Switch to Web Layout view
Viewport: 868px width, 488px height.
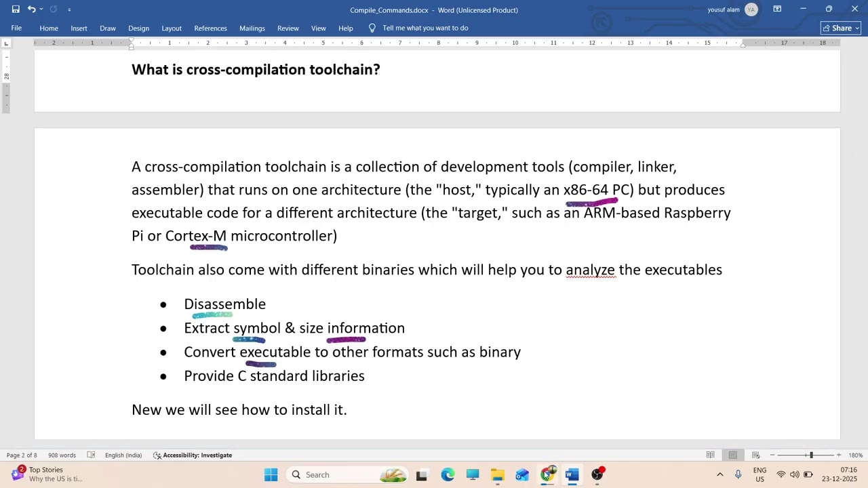755,455
